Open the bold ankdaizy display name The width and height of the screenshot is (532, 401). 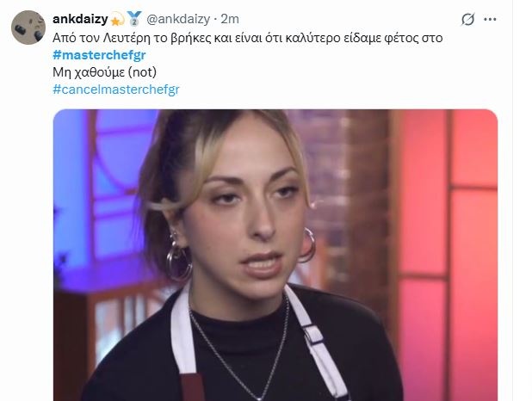[80, 19]
